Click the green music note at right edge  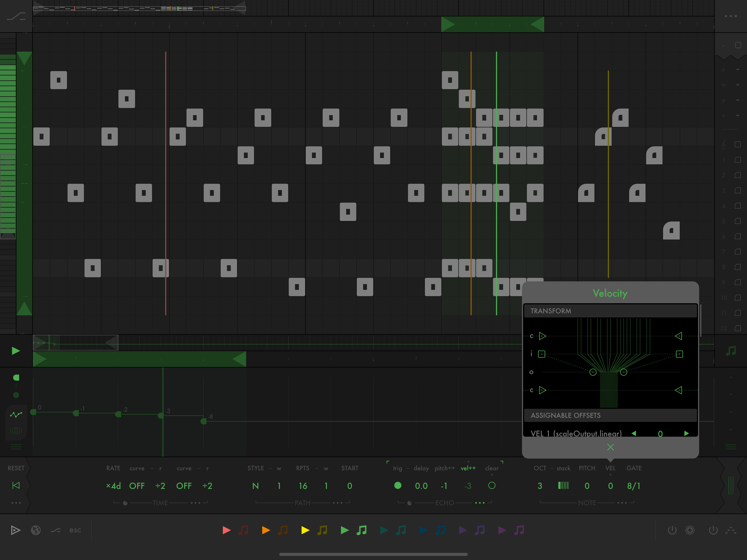[x=731, y=351]
